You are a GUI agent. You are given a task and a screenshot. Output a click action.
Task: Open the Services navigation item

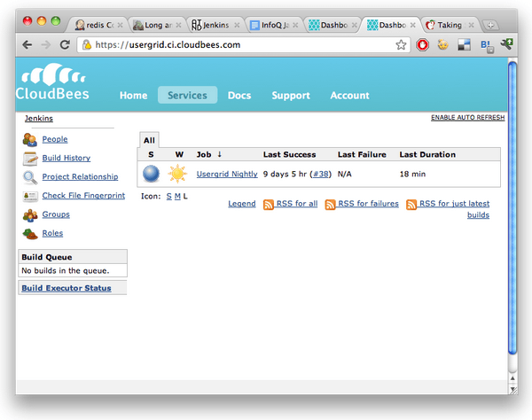187,96
